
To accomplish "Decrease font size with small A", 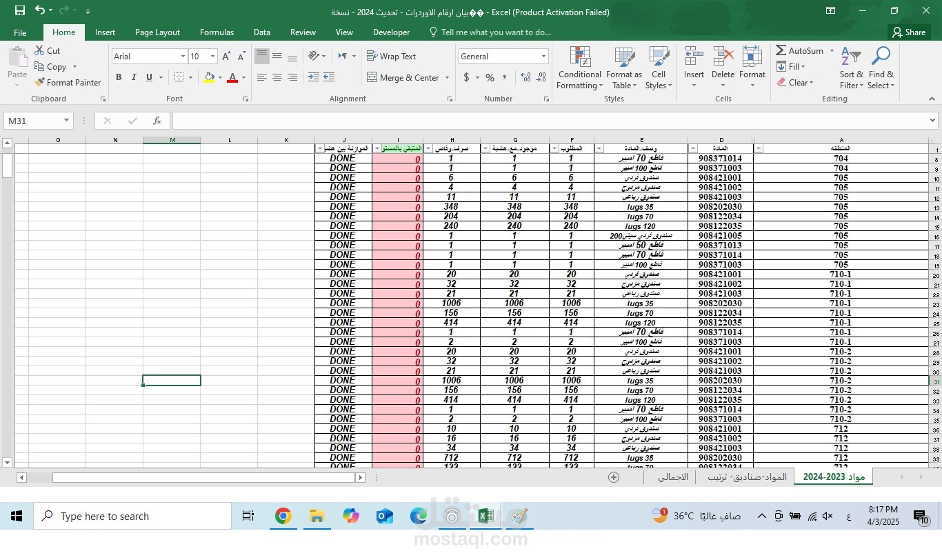I will pos(241,57).
